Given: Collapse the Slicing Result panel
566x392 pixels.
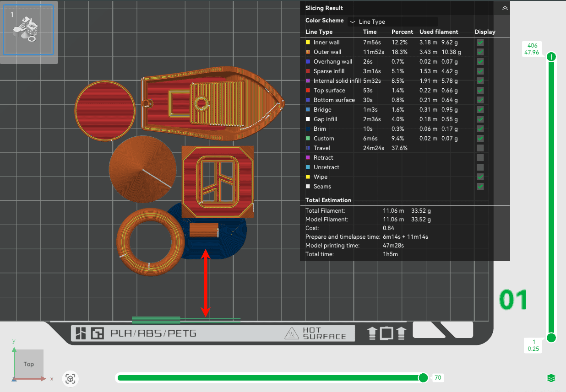Looking at the screenshot, I should click(x=505, y=8).
